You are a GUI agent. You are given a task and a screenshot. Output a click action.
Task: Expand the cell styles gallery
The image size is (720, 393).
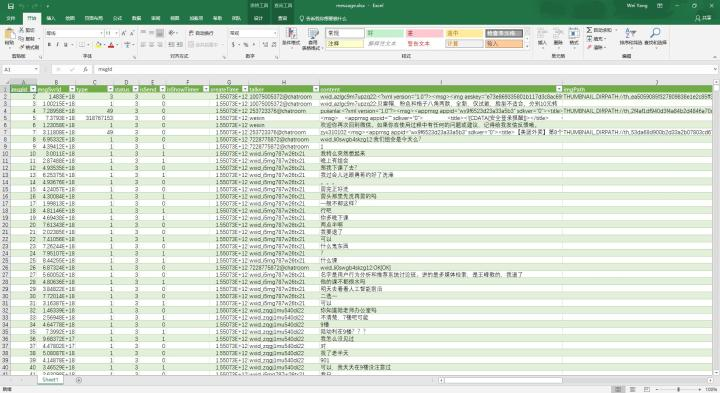click(527, 46)
